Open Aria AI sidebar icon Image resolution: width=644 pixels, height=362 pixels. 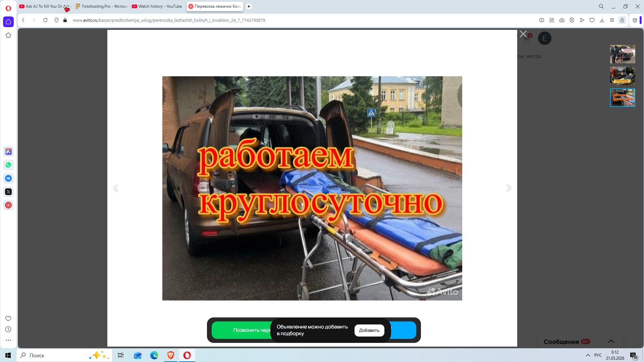click(x=8, y=152)
